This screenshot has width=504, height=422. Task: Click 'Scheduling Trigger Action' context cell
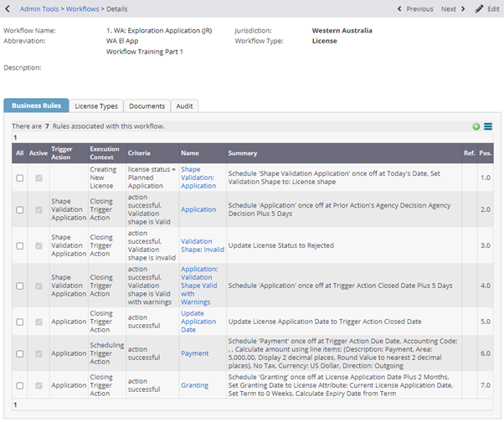point(106,353)
